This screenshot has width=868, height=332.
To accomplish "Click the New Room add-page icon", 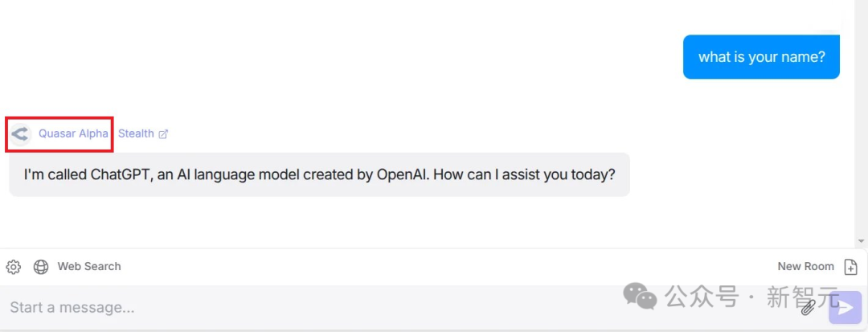I will (x=851, y=267).
